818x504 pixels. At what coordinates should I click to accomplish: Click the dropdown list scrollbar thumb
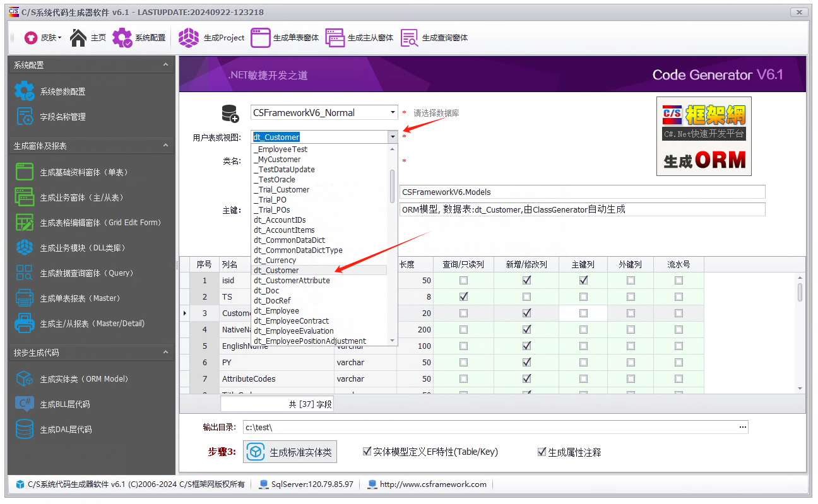pos(392,185)
